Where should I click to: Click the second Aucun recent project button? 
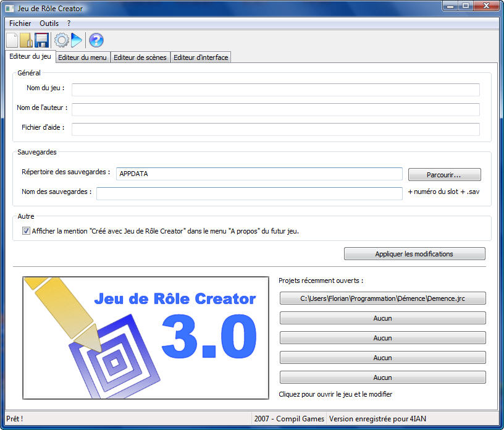pos(382,338)
